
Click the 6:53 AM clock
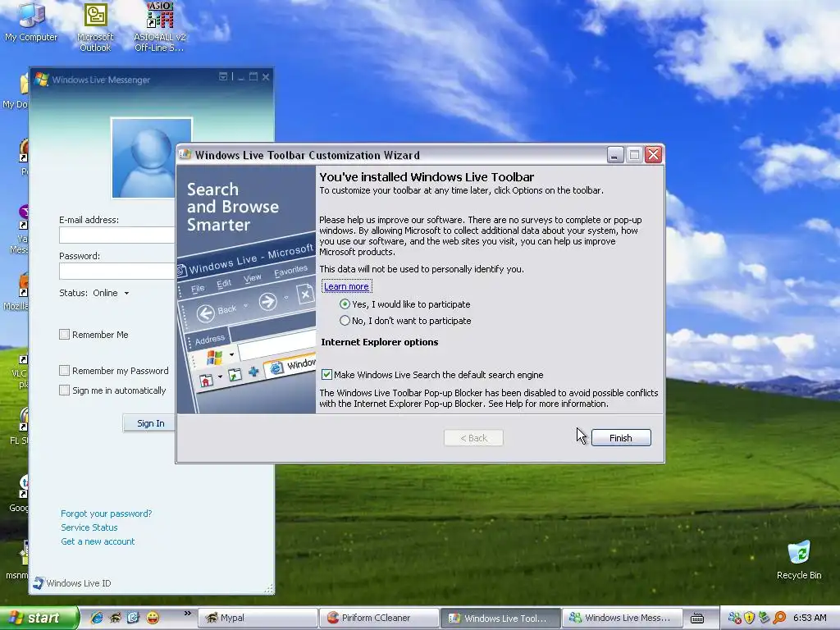coord(810,618)
